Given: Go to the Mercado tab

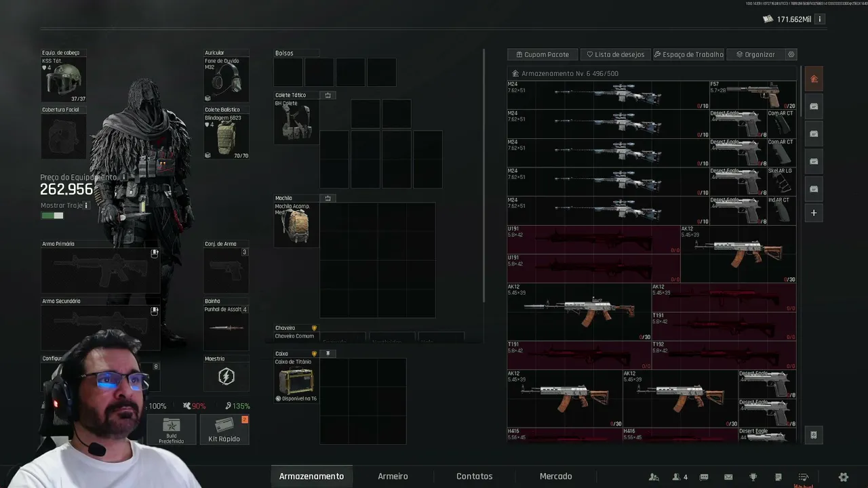Looking at the screenshot, I should tap(555, 476).
